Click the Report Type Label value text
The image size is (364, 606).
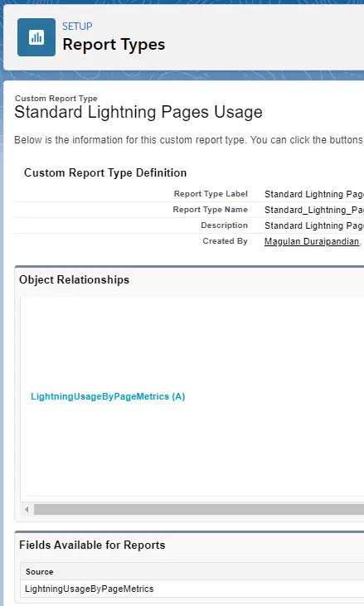point(313,194)
